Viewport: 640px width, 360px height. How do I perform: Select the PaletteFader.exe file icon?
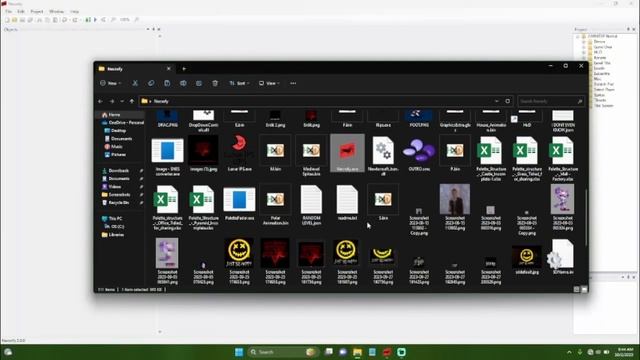[239, 203]
